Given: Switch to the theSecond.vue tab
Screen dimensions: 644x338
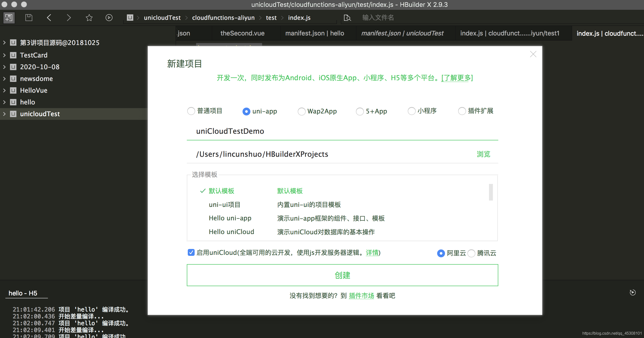Looking at the screenshot, I should pos(242,33).
